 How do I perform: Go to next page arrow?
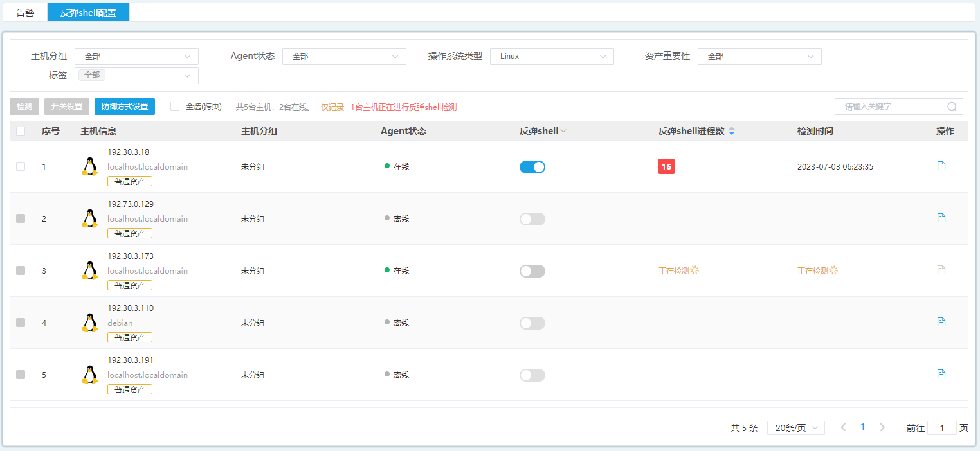pyautogui.click(x=882, y=427)
